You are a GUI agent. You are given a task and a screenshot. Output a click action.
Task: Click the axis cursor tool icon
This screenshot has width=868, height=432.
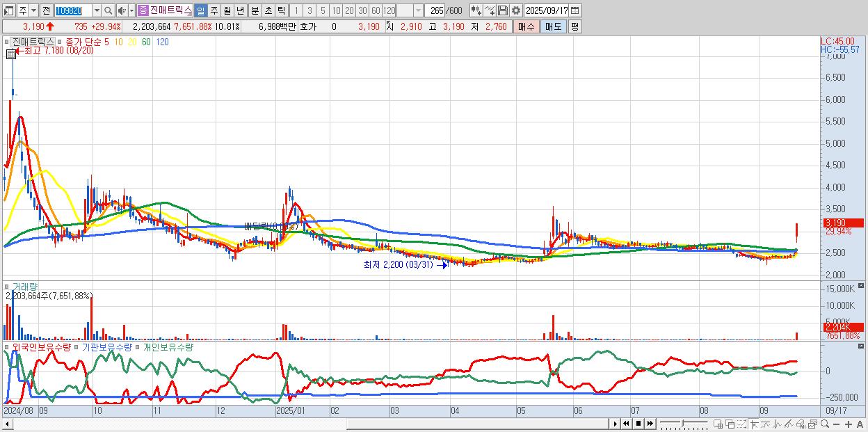pos(754,424)
